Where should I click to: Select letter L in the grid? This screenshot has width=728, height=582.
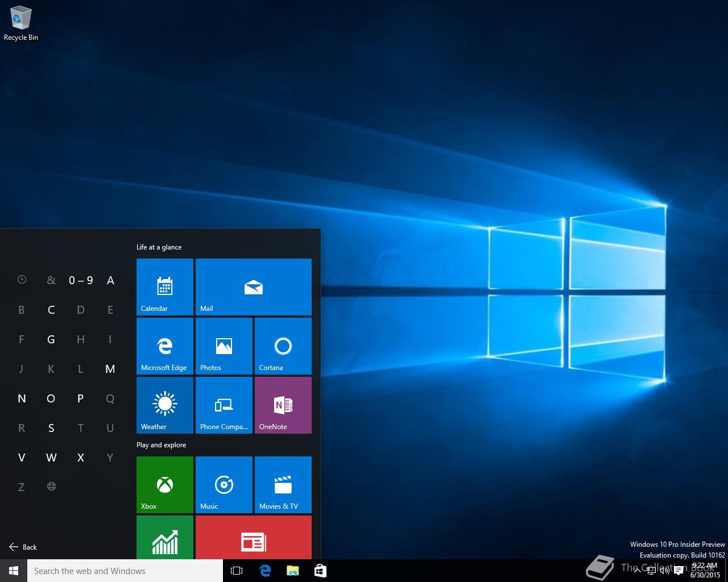click(81, 369)
